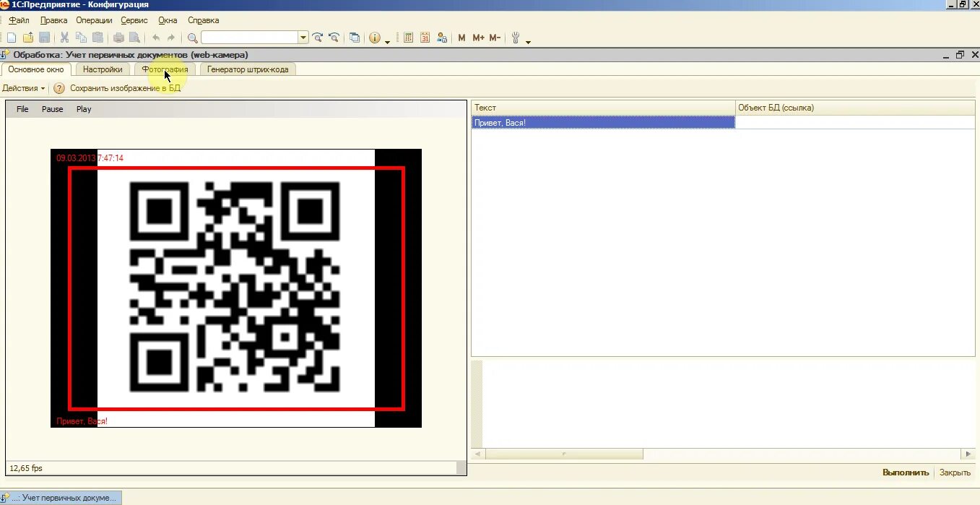980x505 pixels.
Task: Click the M- memory subtract button
Action: pos(495,38)
